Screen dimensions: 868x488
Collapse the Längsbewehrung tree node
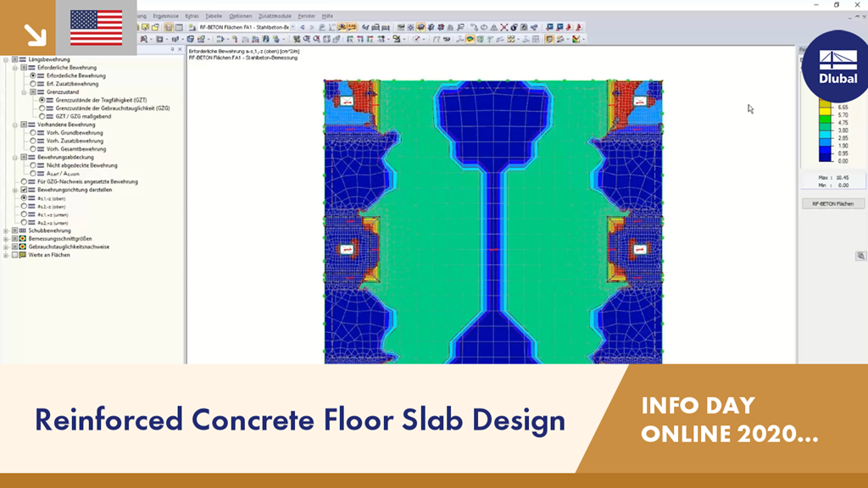[x=6, y=60]
